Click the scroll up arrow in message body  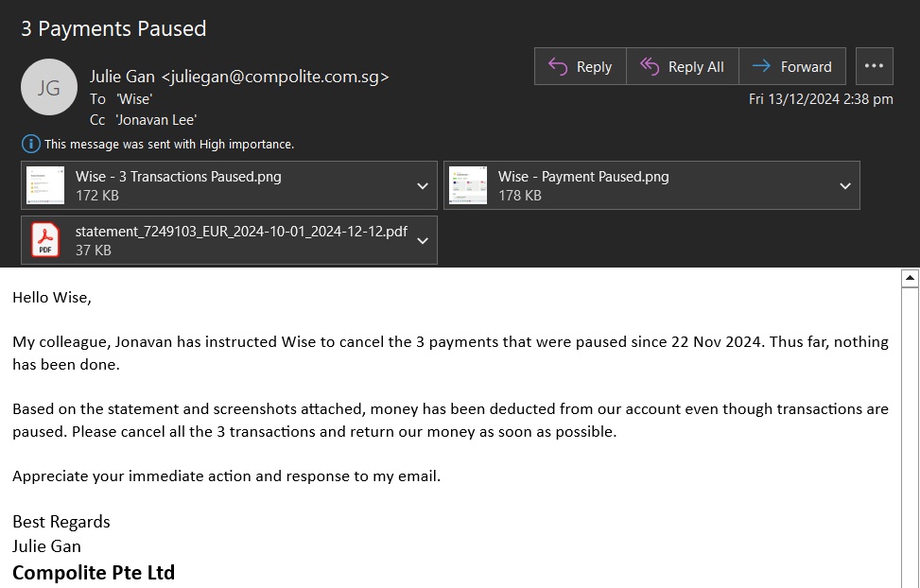(910, 278)
